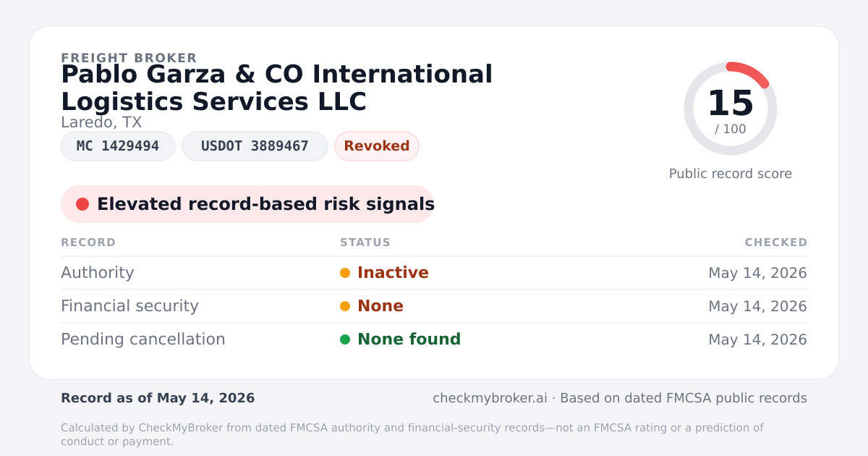
Task: Select the Financial security record row
Action: coord(434,306)
